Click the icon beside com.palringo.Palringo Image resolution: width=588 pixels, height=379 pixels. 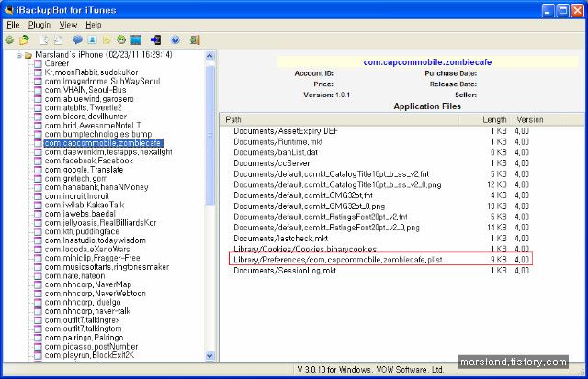tap(38, 338)
